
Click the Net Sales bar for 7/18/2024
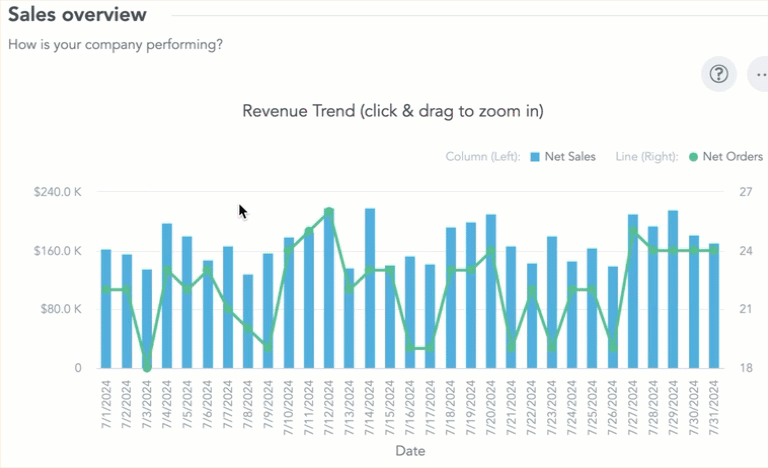pyautogui.click(x=451, y=297)
